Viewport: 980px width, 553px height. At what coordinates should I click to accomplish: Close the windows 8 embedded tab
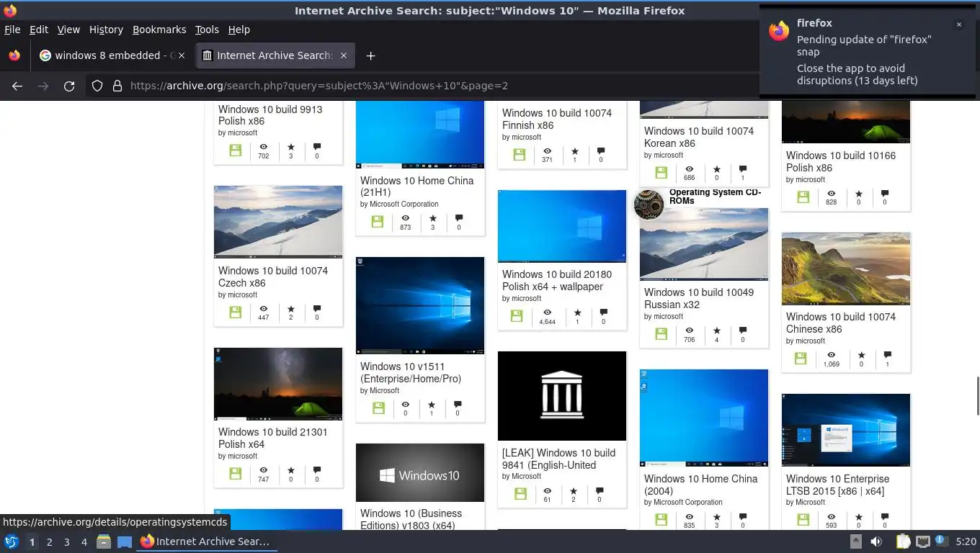coord(182,55)
